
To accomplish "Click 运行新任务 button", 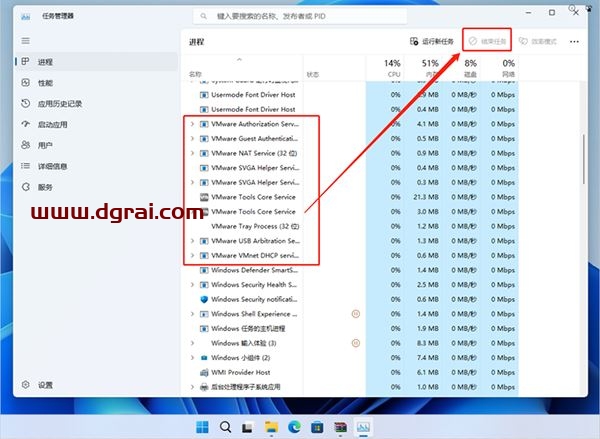I will [x=432, y=41].
